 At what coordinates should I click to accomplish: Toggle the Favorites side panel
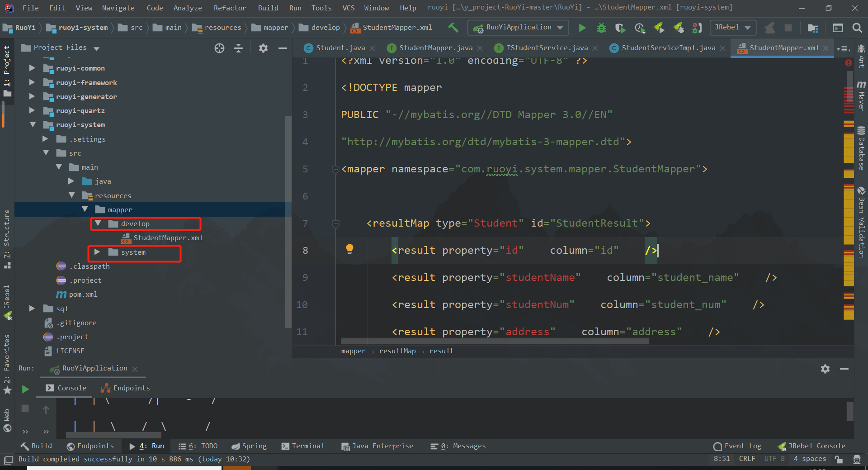(x=7, y=364)
